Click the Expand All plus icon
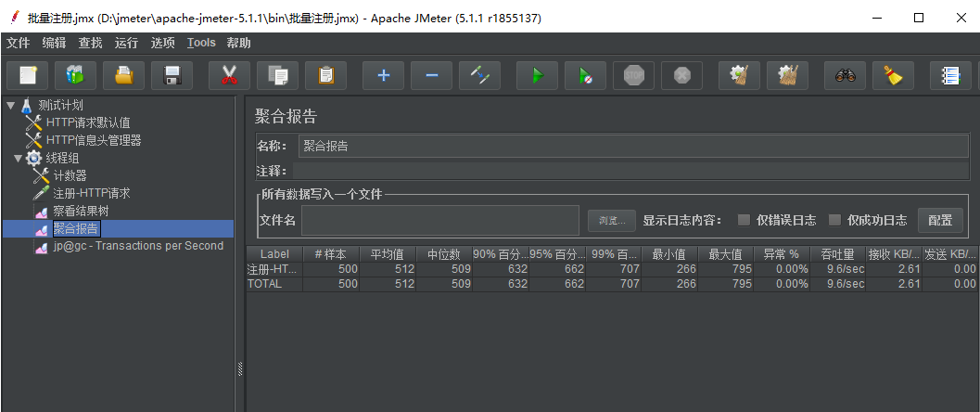980x412 pixels. point(383,76)
